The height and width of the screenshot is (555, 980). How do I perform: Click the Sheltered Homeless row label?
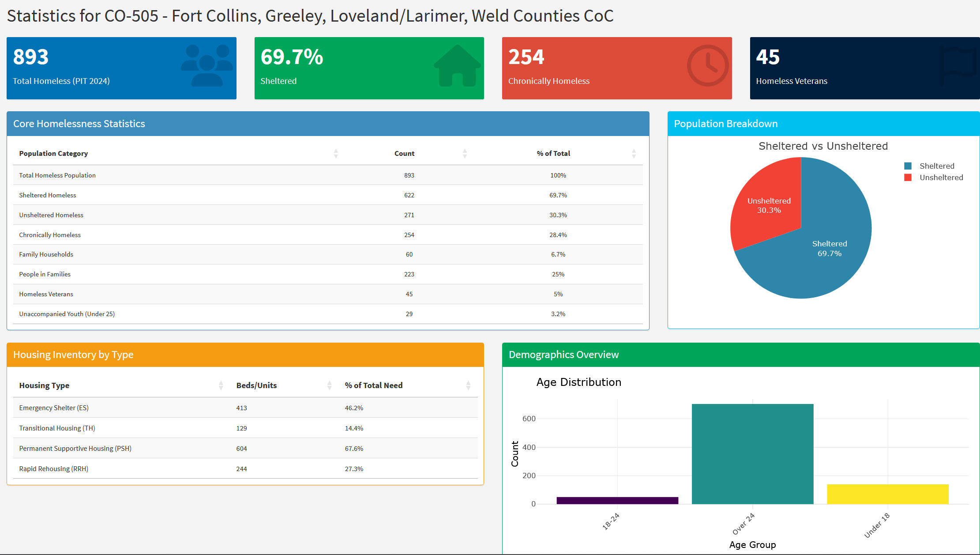pos(48,195)
